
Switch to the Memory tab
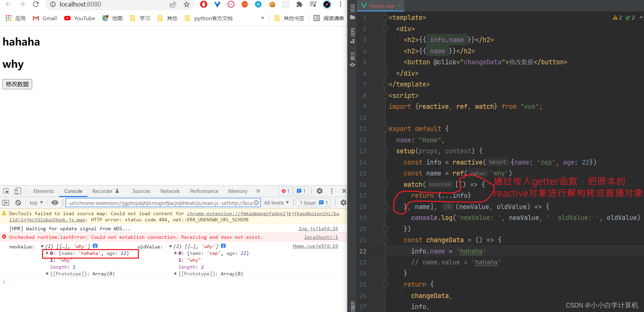pyautogui.click(x=238, y=191)
